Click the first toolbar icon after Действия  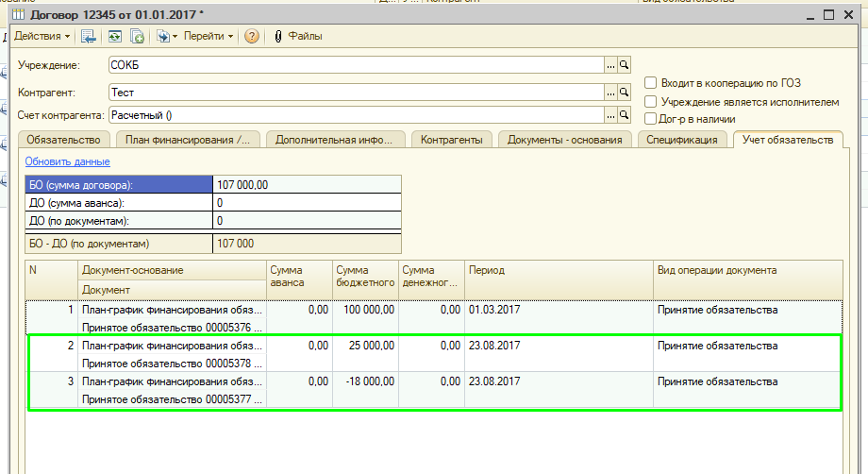(88, 36)
